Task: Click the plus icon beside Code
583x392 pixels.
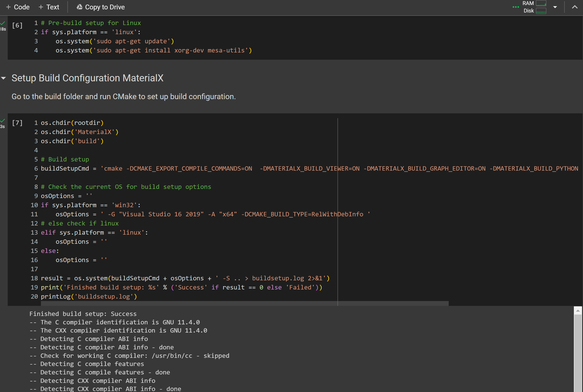Action: click(8, 7)
